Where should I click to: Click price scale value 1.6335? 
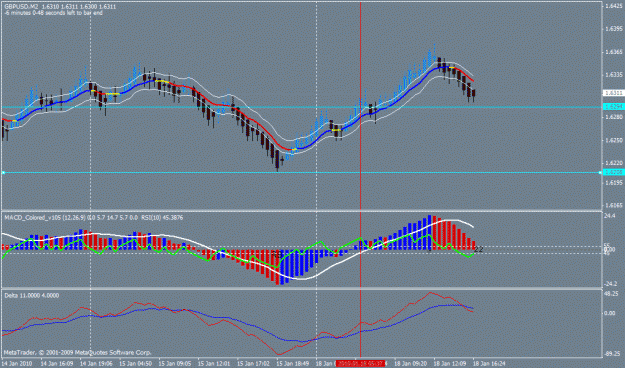(x=614, y=75)
